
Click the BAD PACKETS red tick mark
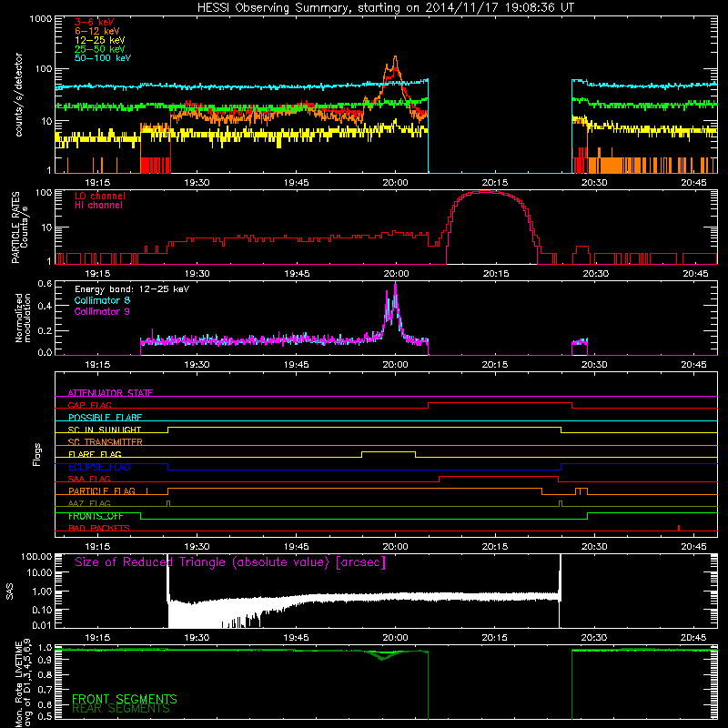tap(679, 528)
